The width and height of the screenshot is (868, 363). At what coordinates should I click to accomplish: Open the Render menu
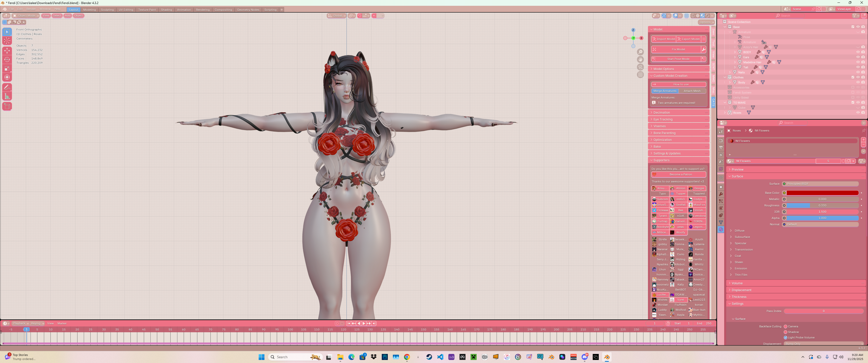[x=31, y=9]
